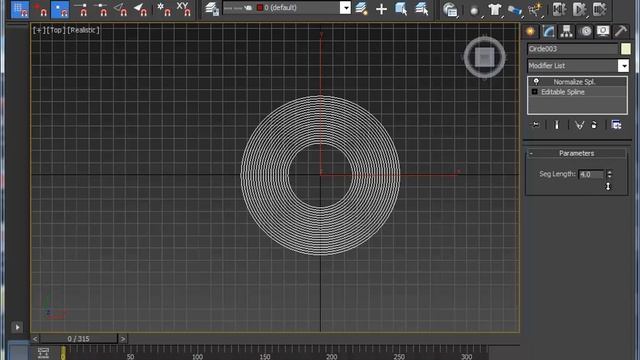
Task: Click the particle sparkle toolbar icon
Action: click(535, 10)
